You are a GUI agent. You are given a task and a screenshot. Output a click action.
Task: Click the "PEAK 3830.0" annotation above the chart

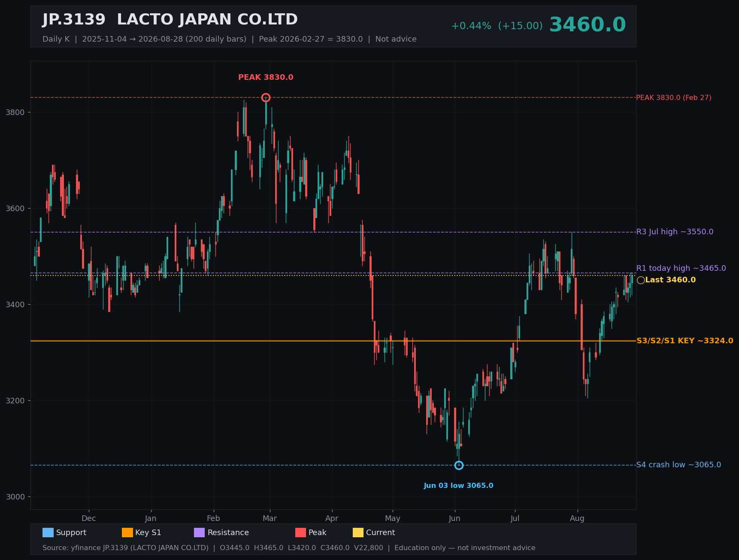pyautogui.click(x=266, y=77)
